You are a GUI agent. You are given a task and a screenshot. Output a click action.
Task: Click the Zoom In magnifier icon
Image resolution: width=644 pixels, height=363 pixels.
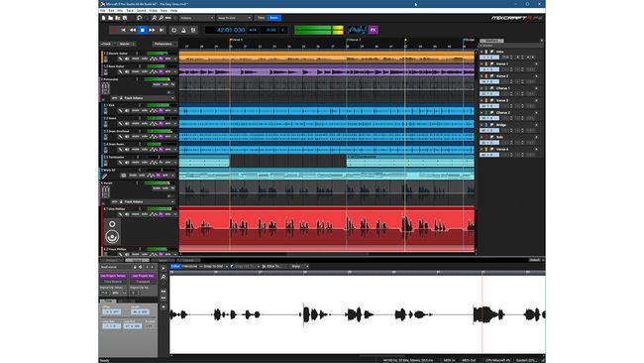pyautogui.click(x=154, y=18)
